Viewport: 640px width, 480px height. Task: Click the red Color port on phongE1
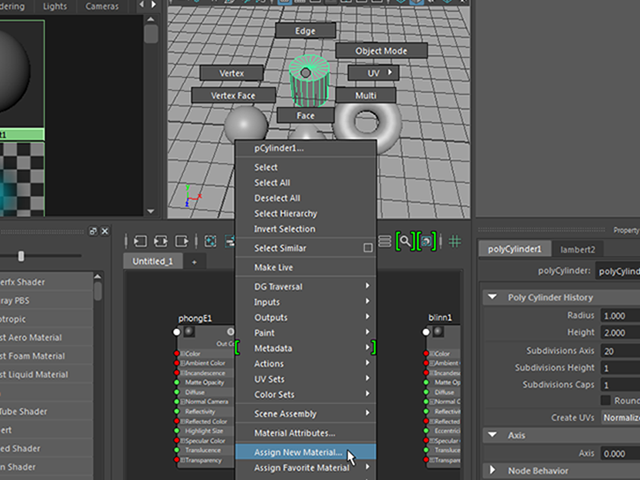(176, 353)
